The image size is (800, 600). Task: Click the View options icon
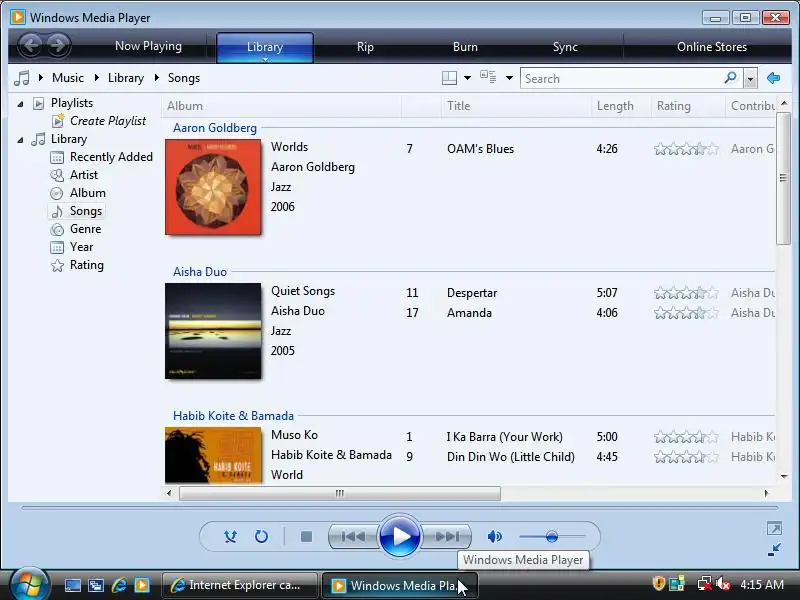(x=488, y=77)
